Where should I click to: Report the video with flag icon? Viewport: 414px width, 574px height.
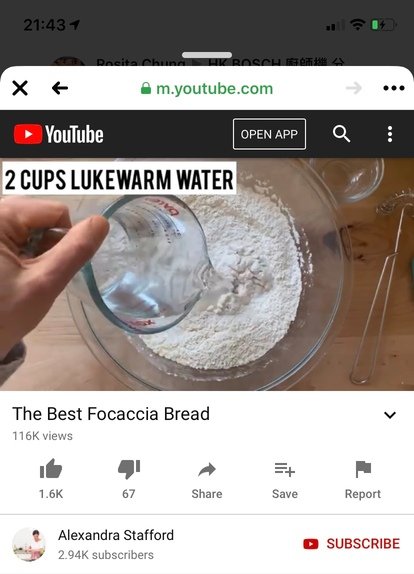point(363,480)
